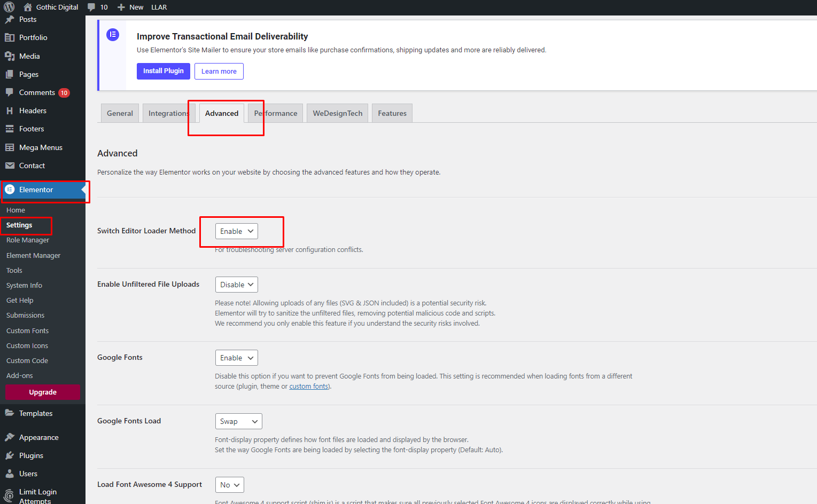Click the Limit Login Attempts icon
Screen dimensions: 817x504
pos(10,496)
